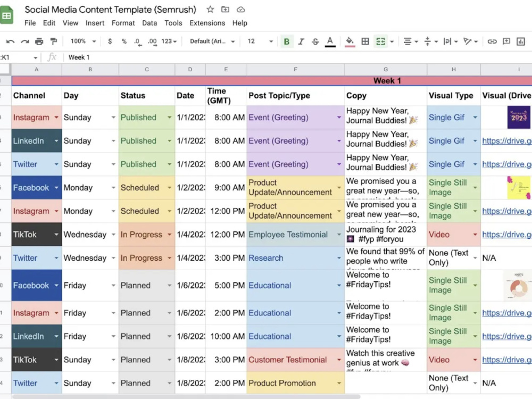The width and height of the screenshot is (532, 399).
Task: Star this spreadsheet
Action: (210, 10)
